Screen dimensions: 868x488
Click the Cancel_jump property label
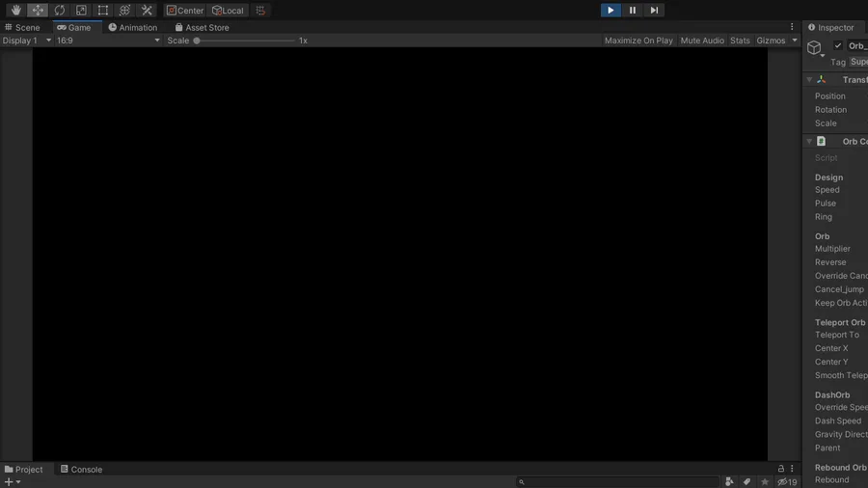839,289
